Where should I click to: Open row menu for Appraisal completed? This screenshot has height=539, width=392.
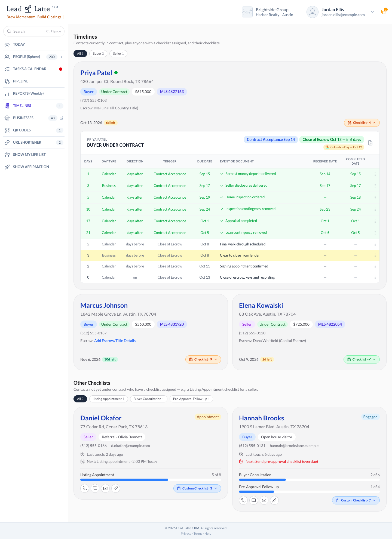375,221
